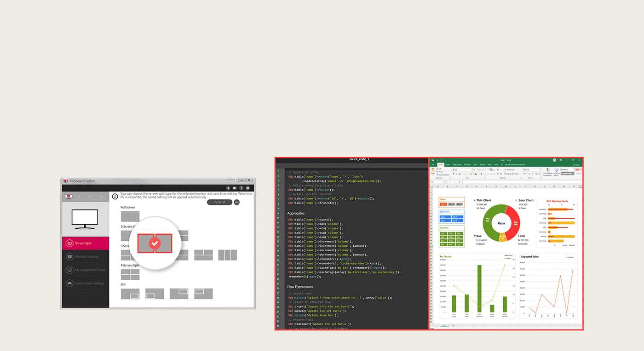Screen dimensions: 644x351
Task: Select the three vertical columns split layout
Action: coord(227,255)
